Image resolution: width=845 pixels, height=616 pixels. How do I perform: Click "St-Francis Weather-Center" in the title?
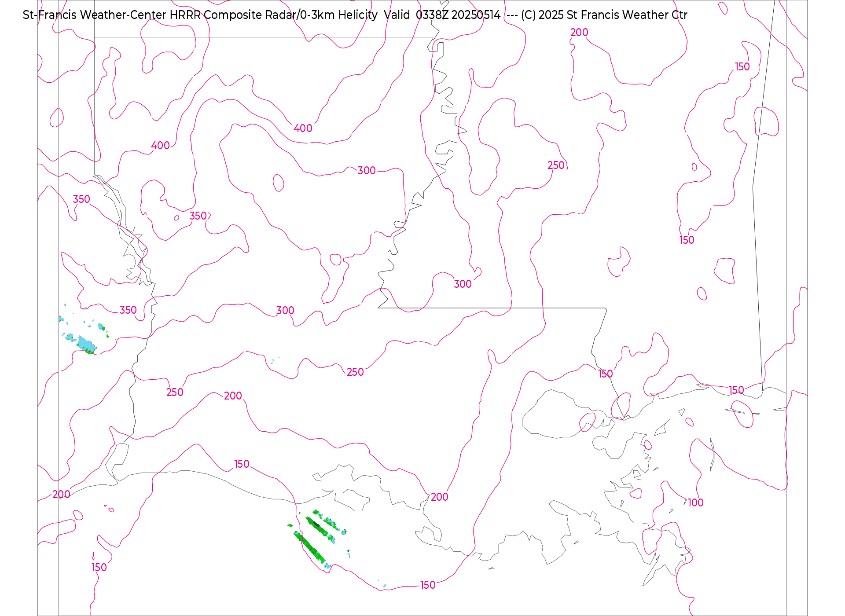click(x=94, y=15)
